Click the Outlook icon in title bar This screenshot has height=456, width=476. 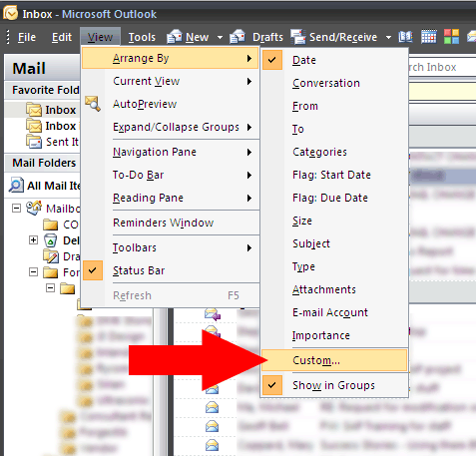[10, 13]
